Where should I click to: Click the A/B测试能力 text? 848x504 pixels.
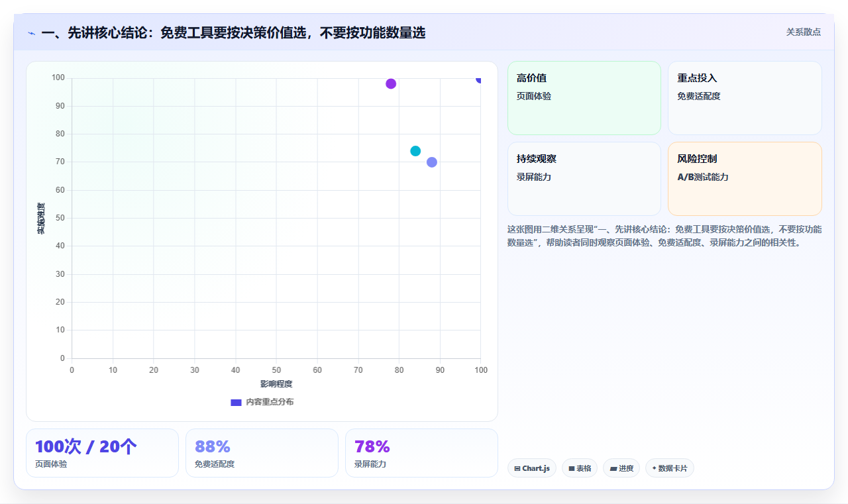click(x=703, y=177)
